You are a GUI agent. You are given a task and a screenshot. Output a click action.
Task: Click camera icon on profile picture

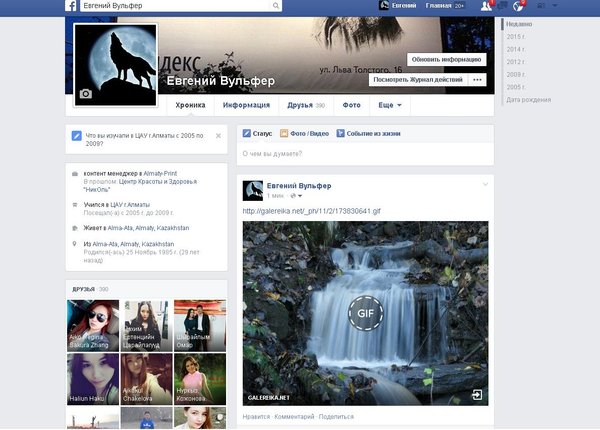click(85, 93)
